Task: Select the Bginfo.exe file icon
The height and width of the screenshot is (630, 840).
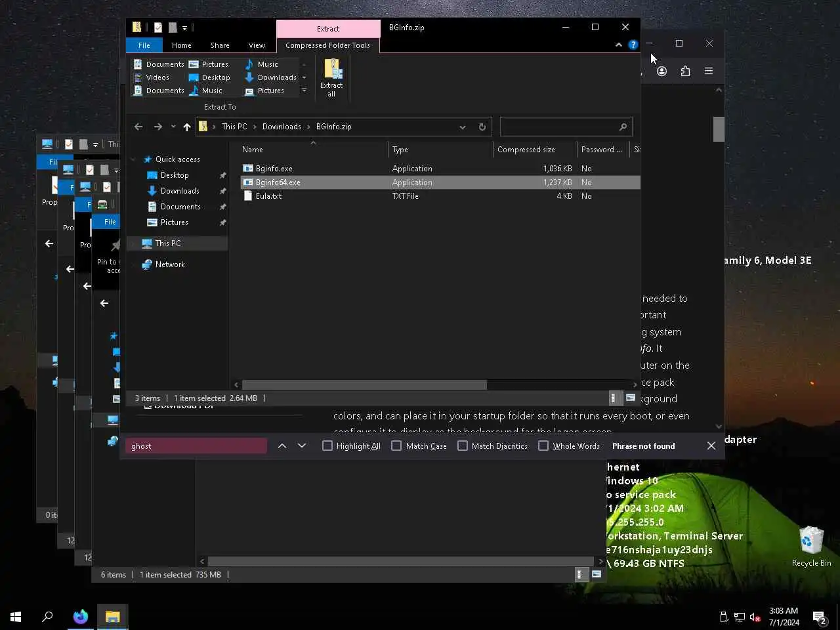Action: tap(248, 169)
